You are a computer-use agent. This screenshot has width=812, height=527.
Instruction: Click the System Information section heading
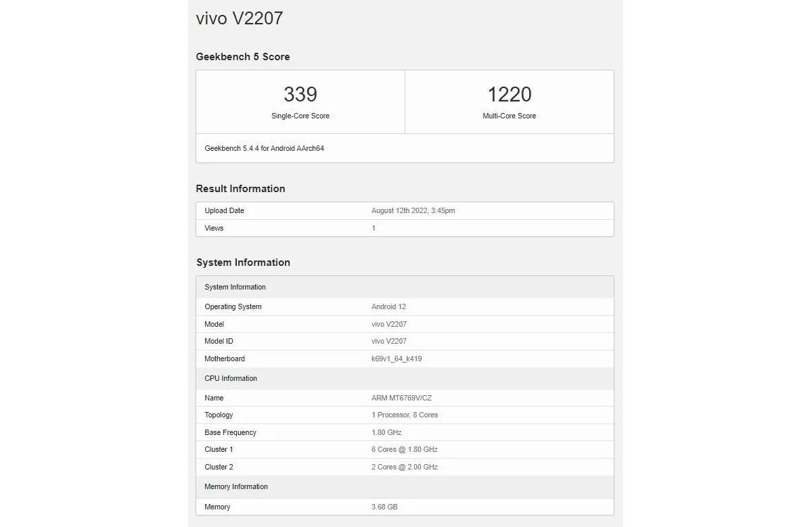[243, 262]
